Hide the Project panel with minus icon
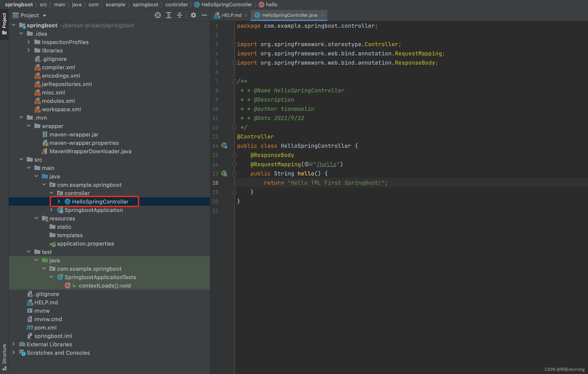The width and height of the screenshot is (588, 374). pos(204,15)
